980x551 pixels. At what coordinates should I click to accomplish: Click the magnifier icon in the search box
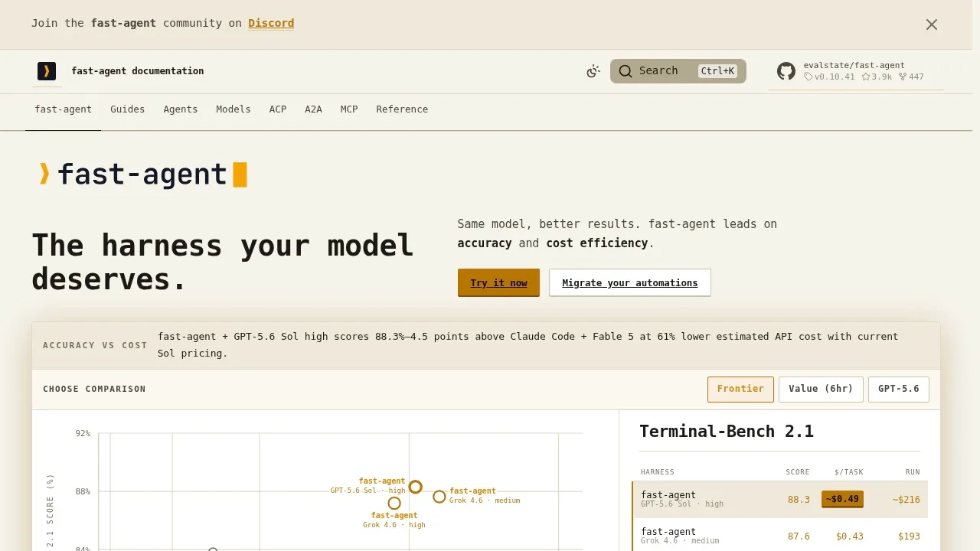click(x=626, y=71)
